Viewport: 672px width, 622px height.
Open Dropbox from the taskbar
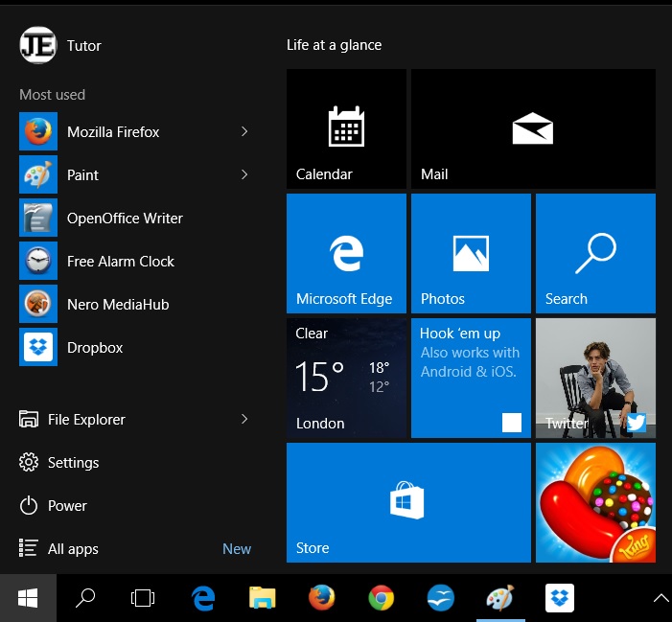point(560,598)
